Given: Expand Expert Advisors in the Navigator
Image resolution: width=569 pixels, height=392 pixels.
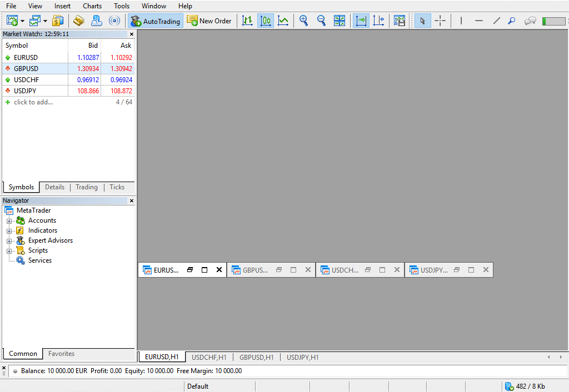Looking at the screenshot, I should (9, 240).
